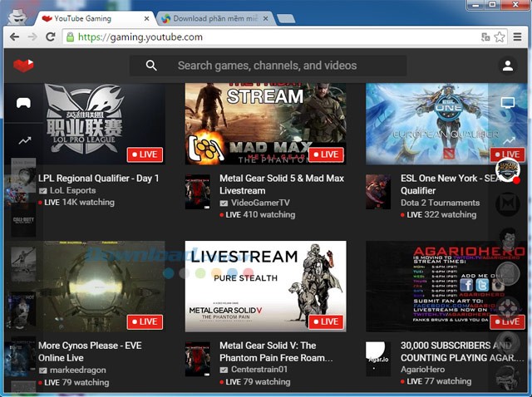Click the "LIVE 77 watching" text
532x397 pixels.
pyautogui.click(x=436, y=381)
